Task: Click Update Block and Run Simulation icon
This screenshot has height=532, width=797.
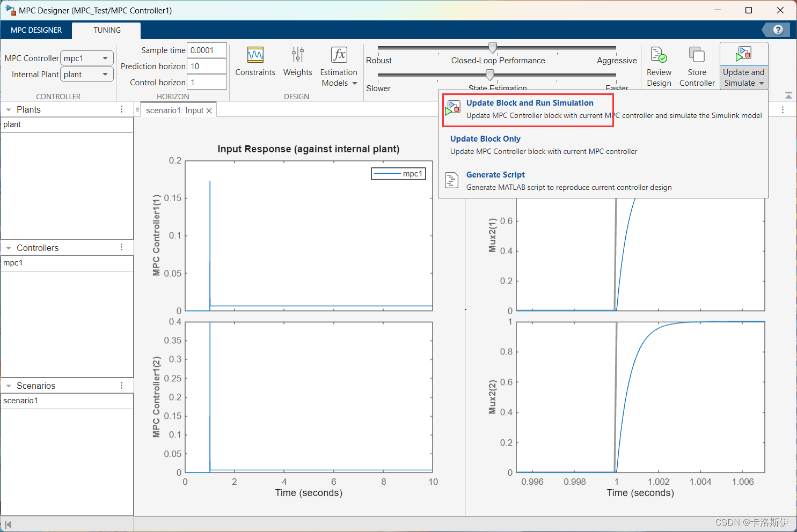Action: tap(453, 108)
